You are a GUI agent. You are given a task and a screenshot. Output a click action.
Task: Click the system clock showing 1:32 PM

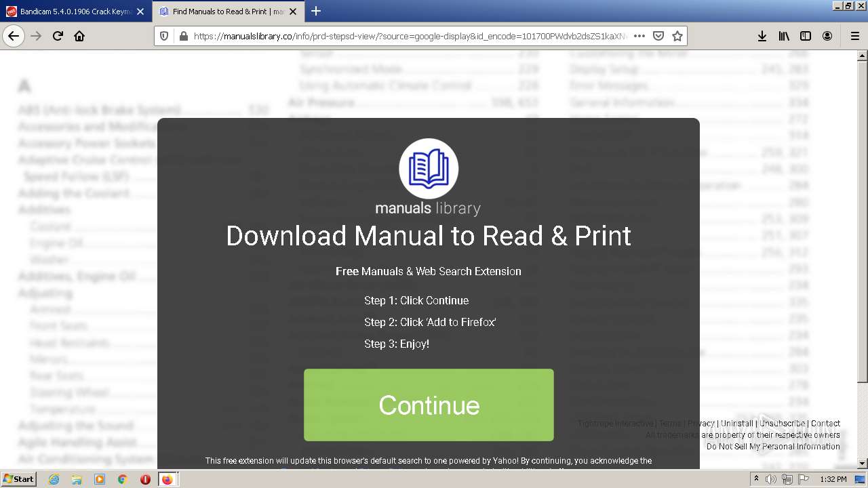(x=833, y=479)
